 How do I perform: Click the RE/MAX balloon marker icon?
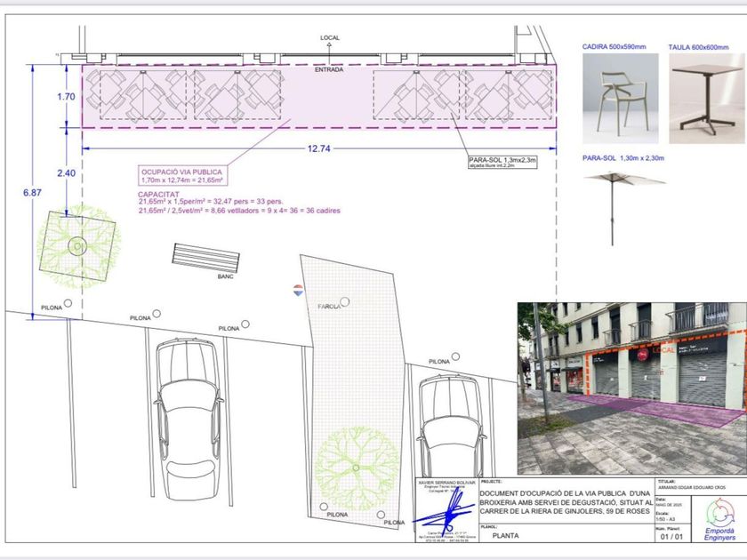click(x=298, y=290)
